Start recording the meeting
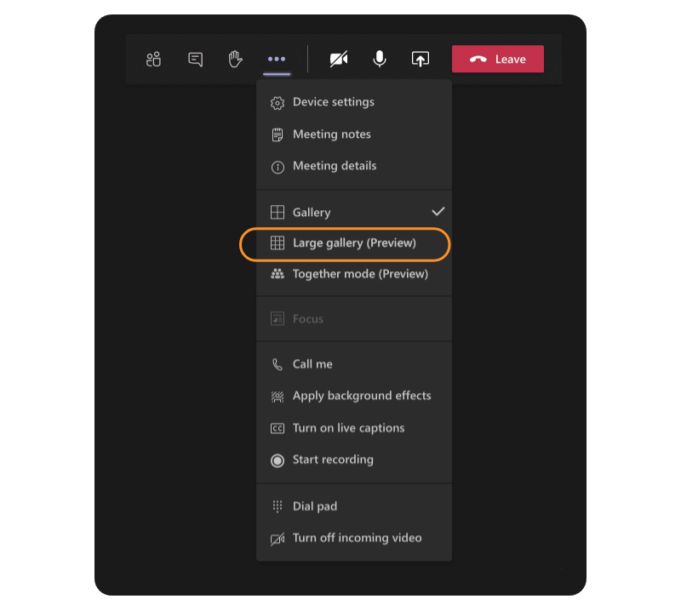 coord(354,459)
